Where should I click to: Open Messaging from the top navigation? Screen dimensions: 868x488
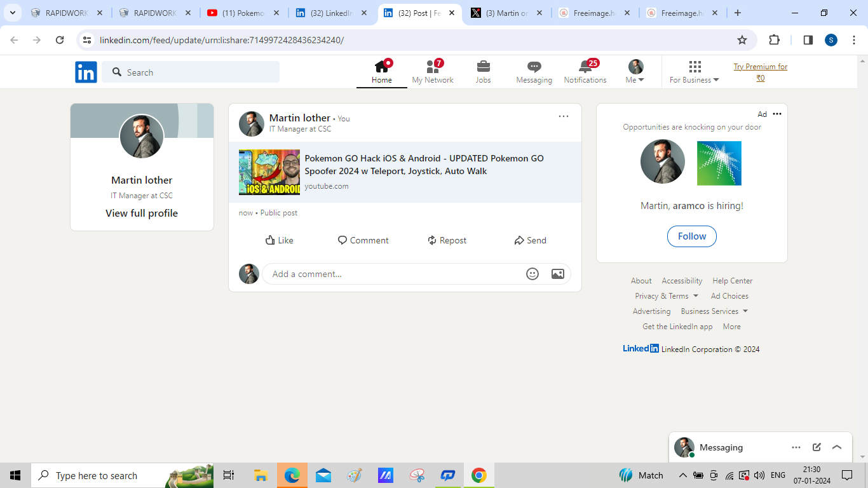534,72
